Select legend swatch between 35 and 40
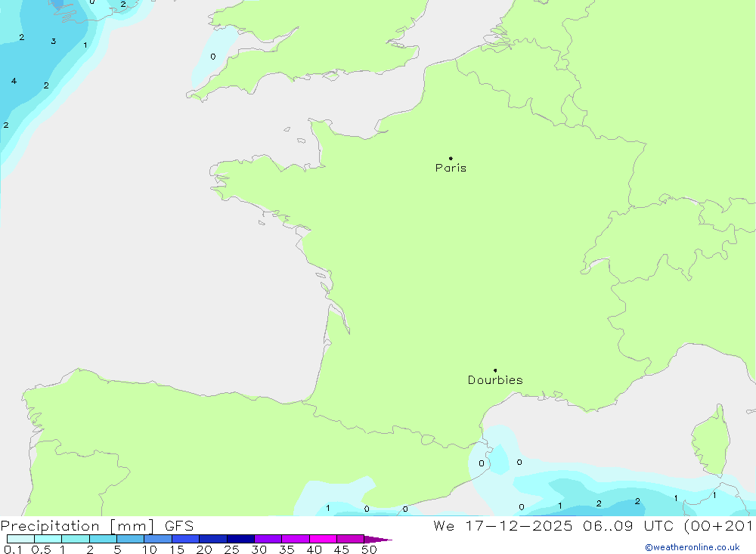 pyautogui.click(x=295, y=539)
